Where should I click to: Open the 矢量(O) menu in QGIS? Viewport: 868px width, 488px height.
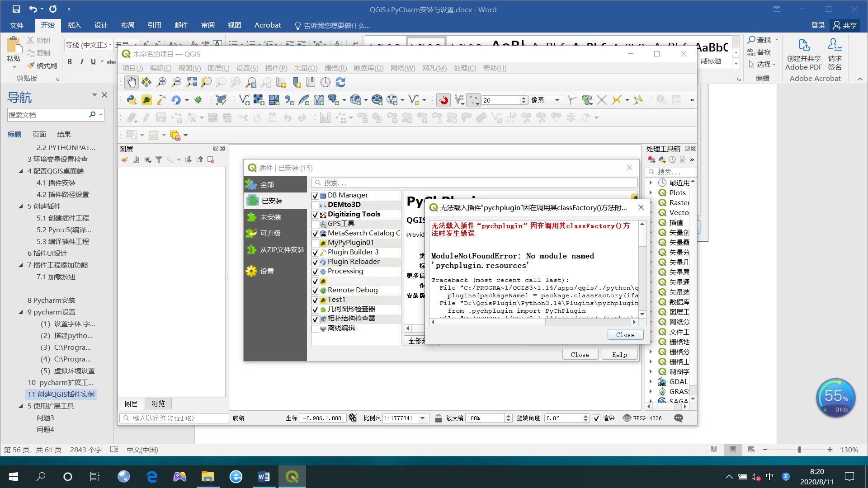pyautogui.click(x=306, y=68)
